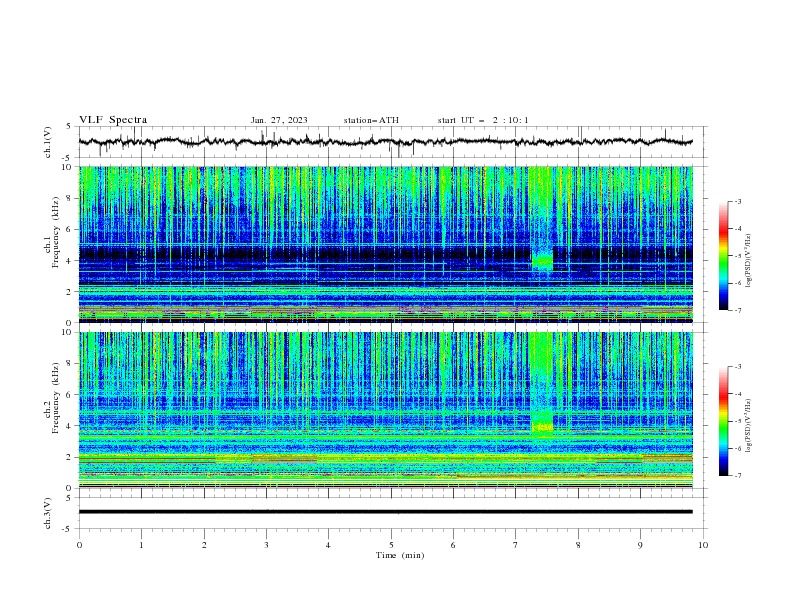Click the green burst near 4 kHz in ch.1 spectrogram
This screenshot has width=792, height=612.
(542, 262)
